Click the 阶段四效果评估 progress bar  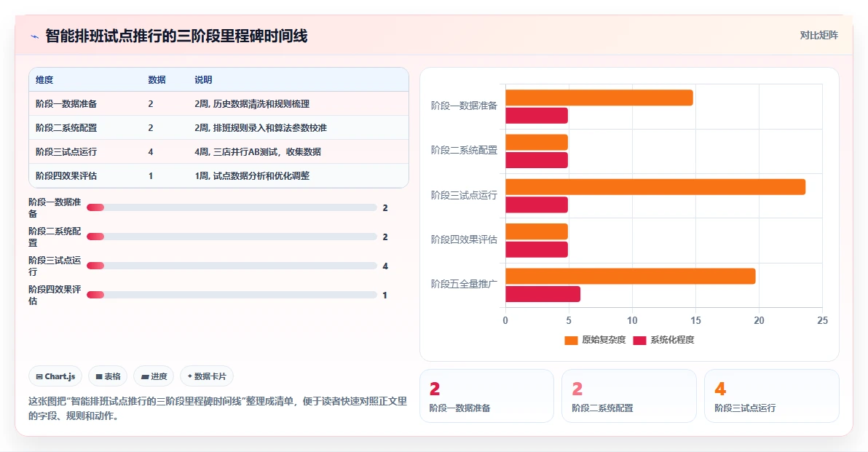pyautogui.click(x=232, y=295)
